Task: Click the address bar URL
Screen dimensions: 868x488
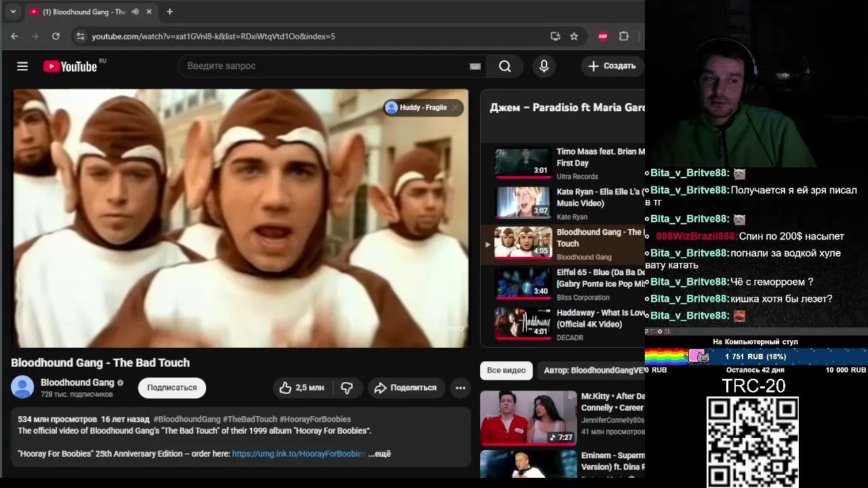Action: (x=214, y=36)
